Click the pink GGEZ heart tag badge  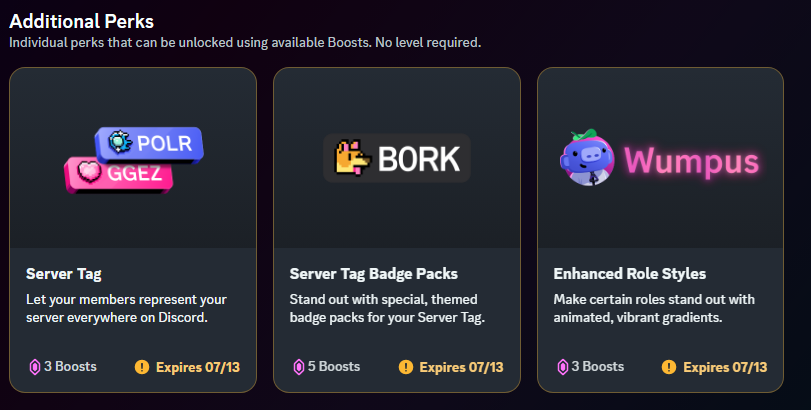pyautogui.click(x=118, y=174)
